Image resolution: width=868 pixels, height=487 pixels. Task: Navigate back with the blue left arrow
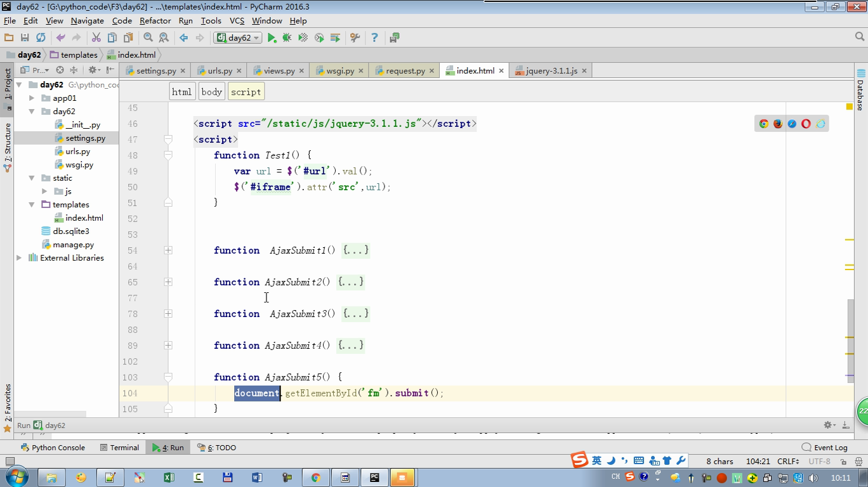(x=184, y=38)
